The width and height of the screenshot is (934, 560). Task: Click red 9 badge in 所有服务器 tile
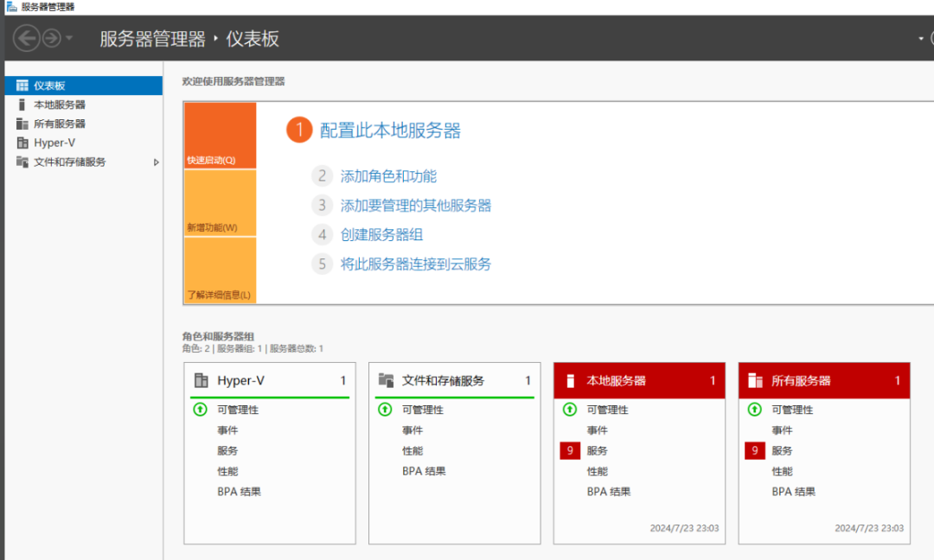[x=755, y=450]
